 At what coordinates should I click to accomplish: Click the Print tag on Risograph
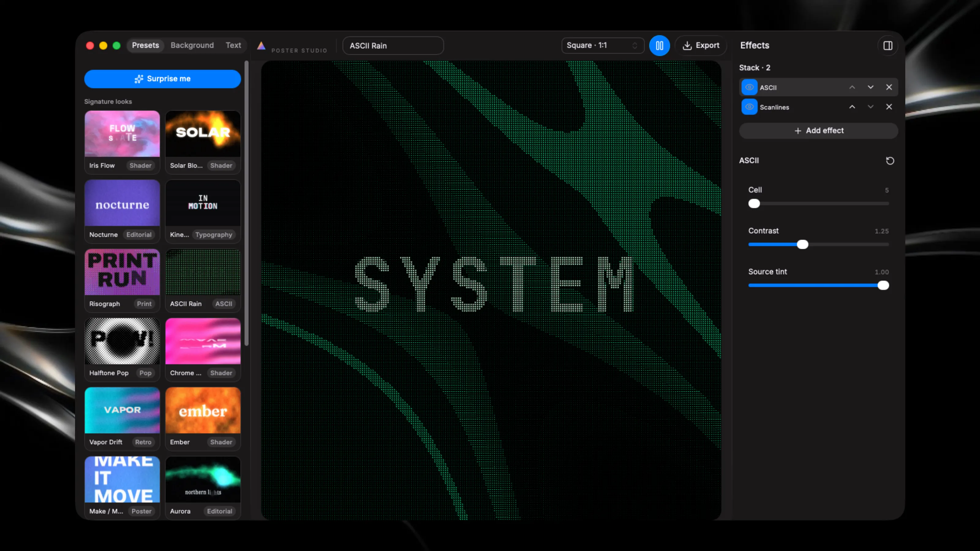(x=144, y=304)
